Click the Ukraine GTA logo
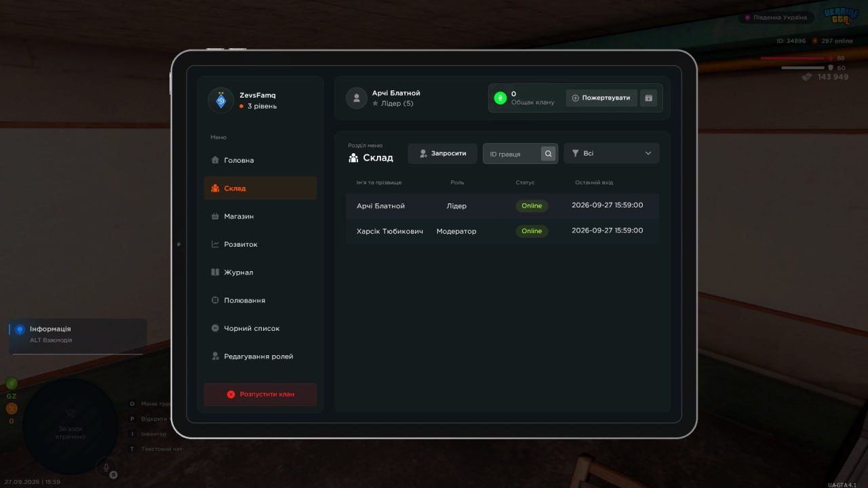 click(842, 16)
